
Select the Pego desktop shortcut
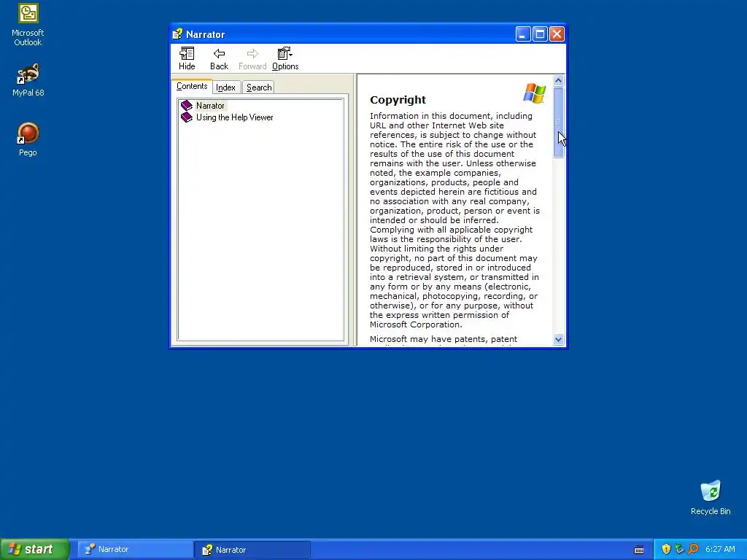click(x=28, y=139)
